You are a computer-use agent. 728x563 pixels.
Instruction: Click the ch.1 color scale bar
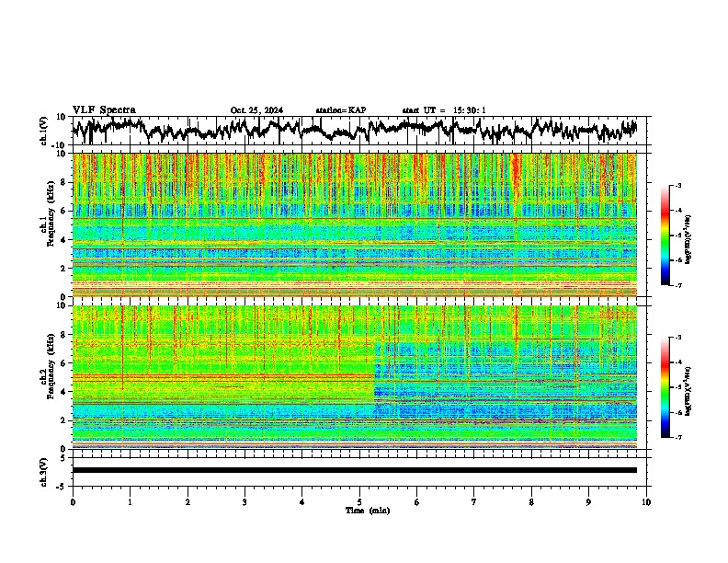[x=665, y=236]
